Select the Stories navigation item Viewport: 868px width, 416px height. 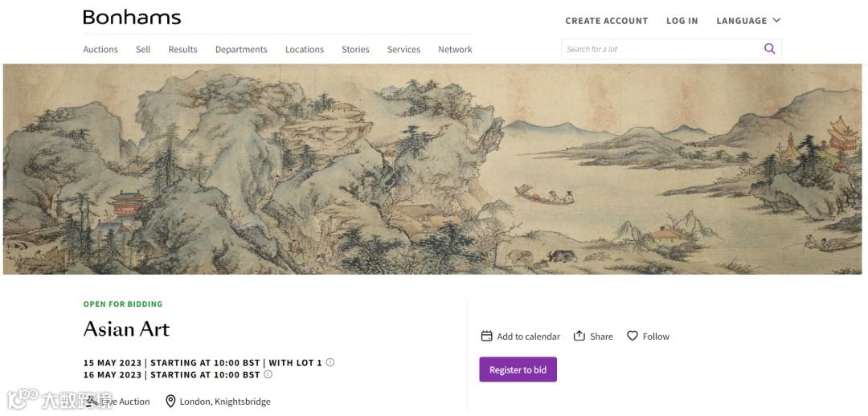tap(355, 49)
